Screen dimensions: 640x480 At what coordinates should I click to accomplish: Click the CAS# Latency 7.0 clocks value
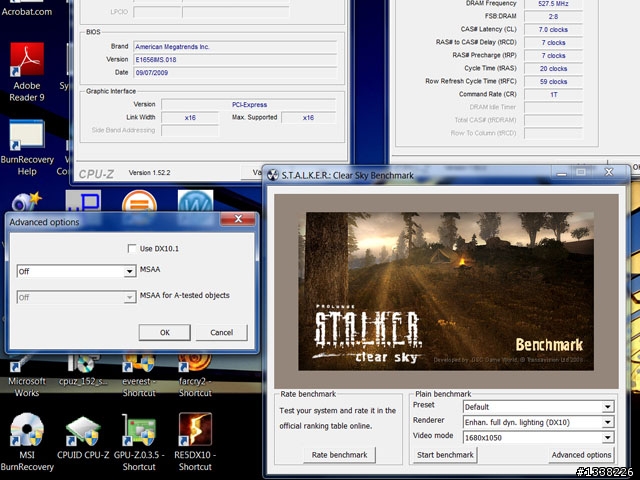coord(553,29)
